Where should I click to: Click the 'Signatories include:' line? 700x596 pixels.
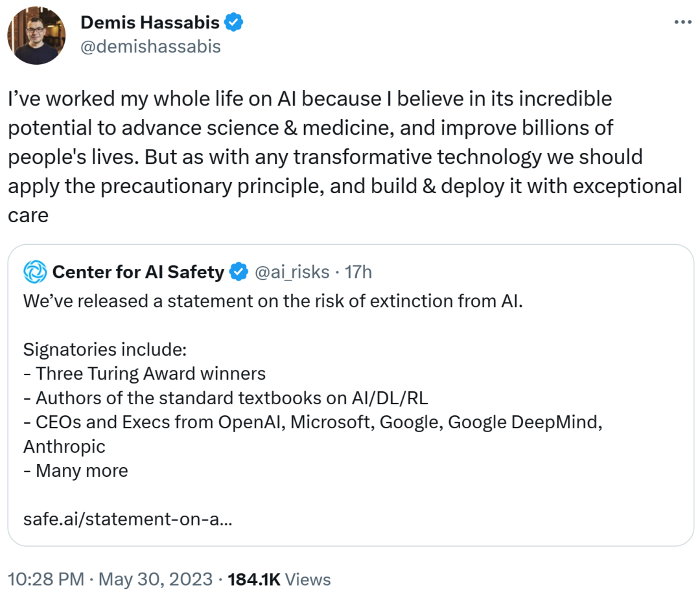point(105,349)
